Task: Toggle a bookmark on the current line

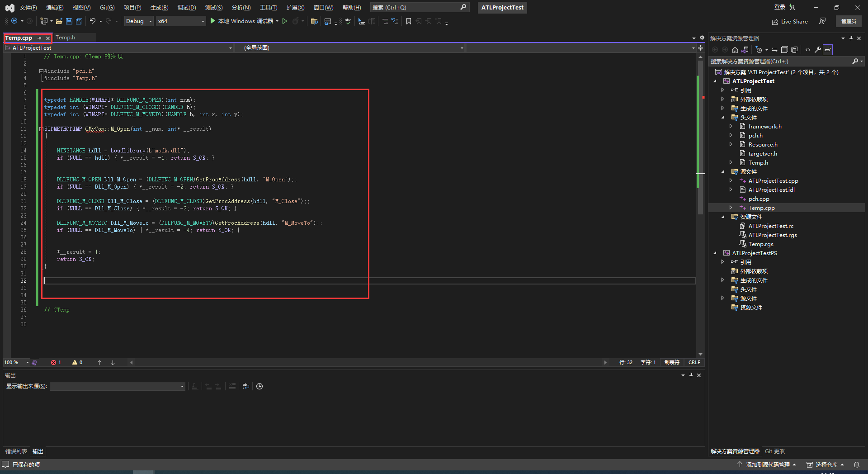Action: [409, 21]
